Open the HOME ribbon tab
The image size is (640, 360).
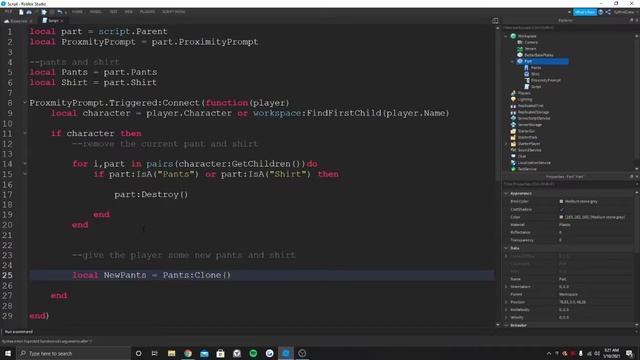coord(77,12)
